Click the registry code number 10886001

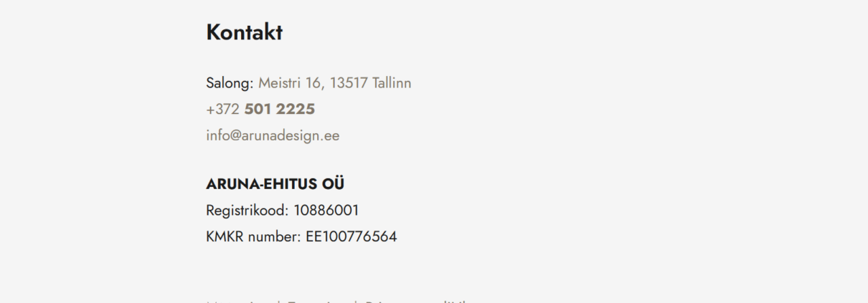tap(326, 211)
